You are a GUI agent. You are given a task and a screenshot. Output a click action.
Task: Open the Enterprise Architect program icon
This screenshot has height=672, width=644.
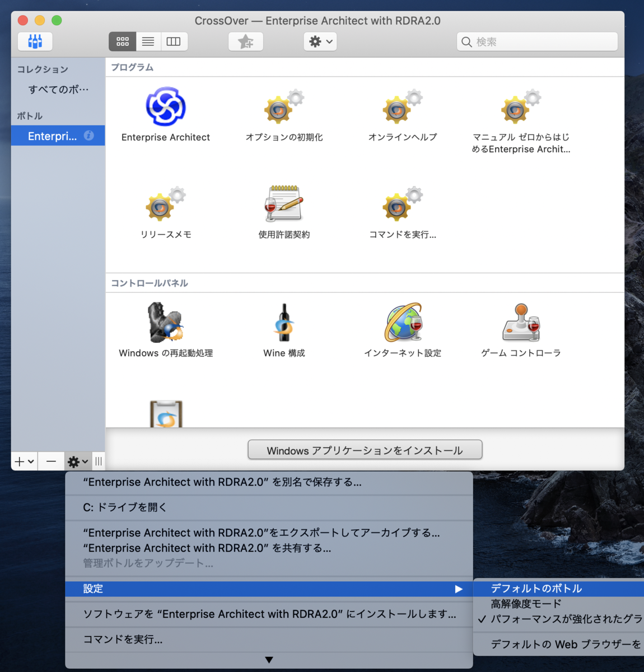166,106
